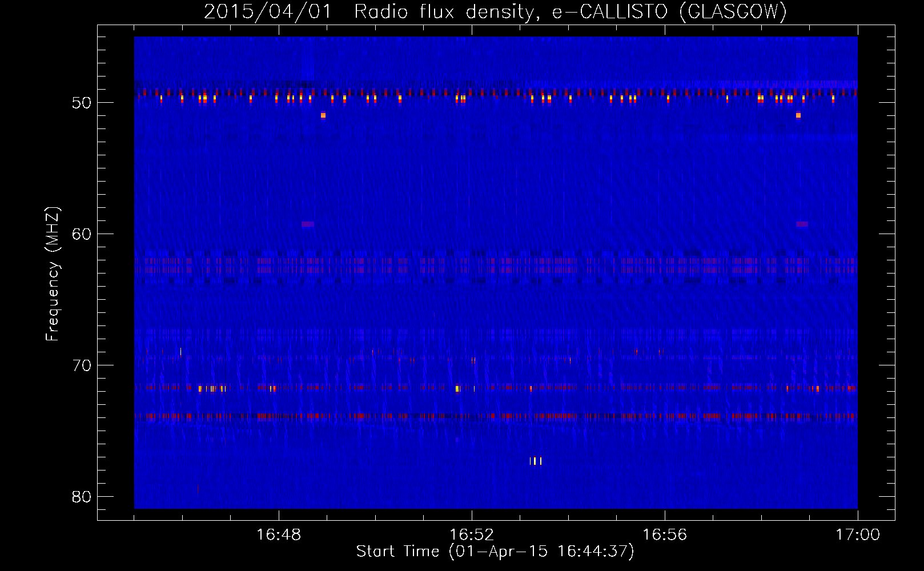Click the 80 frequency tick label

tap(82, 497)
